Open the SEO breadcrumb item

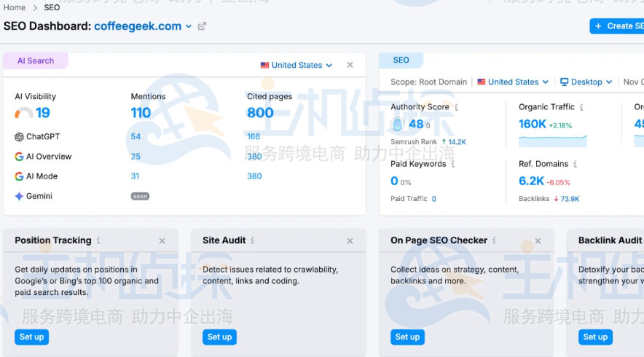[x=52, y=7]
